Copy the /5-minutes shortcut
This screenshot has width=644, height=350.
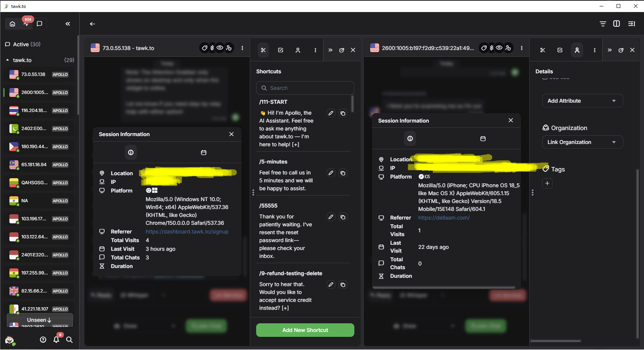click(x=343, y=173)
